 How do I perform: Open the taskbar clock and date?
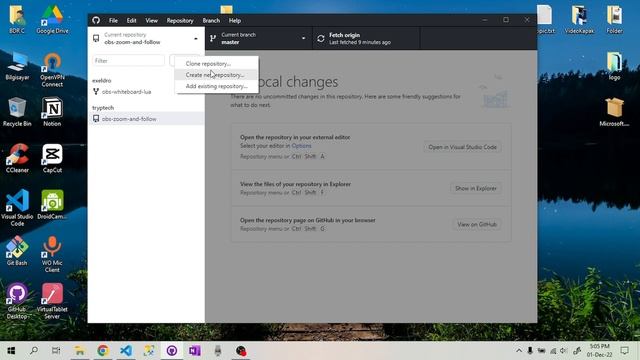tap(599, 351)
